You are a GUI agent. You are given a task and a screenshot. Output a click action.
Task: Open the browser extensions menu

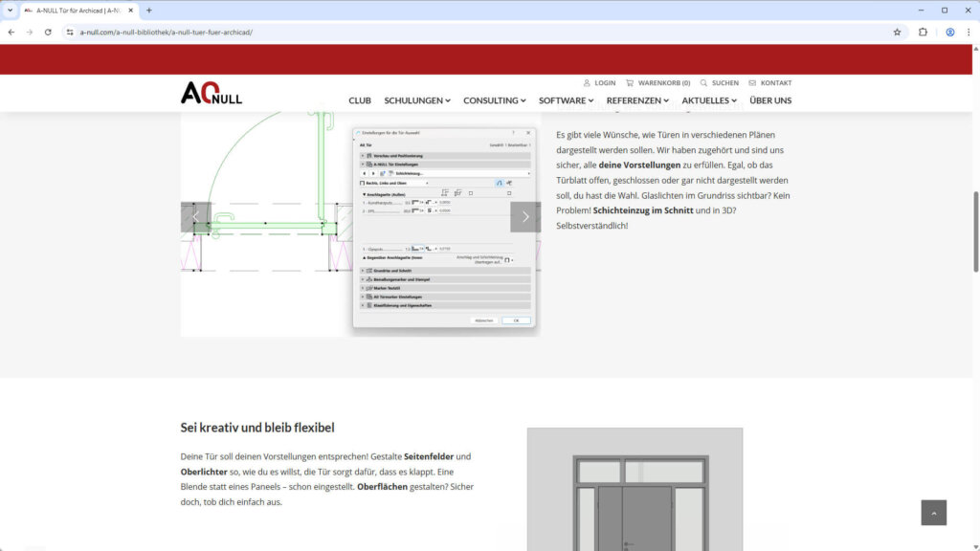pos(923,32)
